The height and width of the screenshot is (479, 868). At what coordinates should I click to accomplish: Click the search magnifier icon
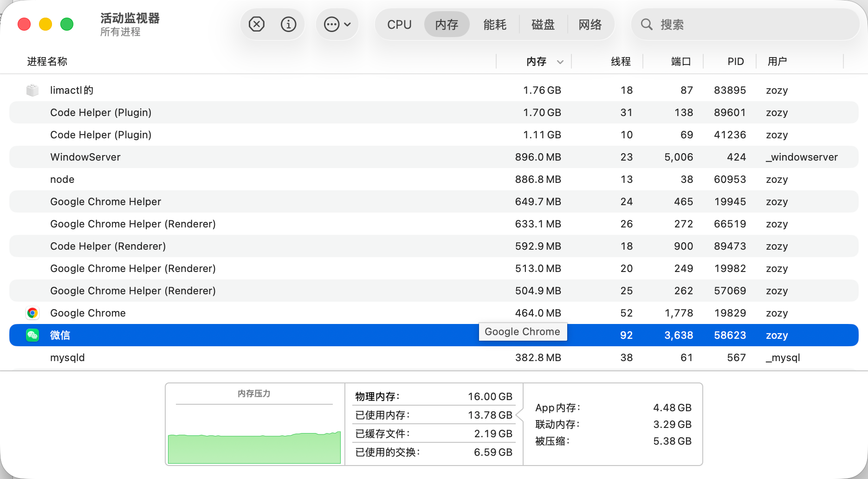[x=647, y=24]
